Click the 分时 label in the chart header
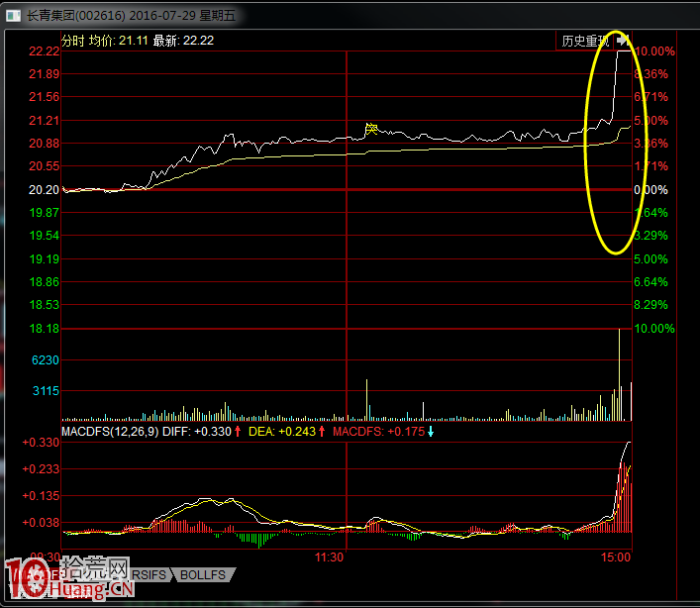Viewport: 700px width, 608px height. tap(73, 41)
